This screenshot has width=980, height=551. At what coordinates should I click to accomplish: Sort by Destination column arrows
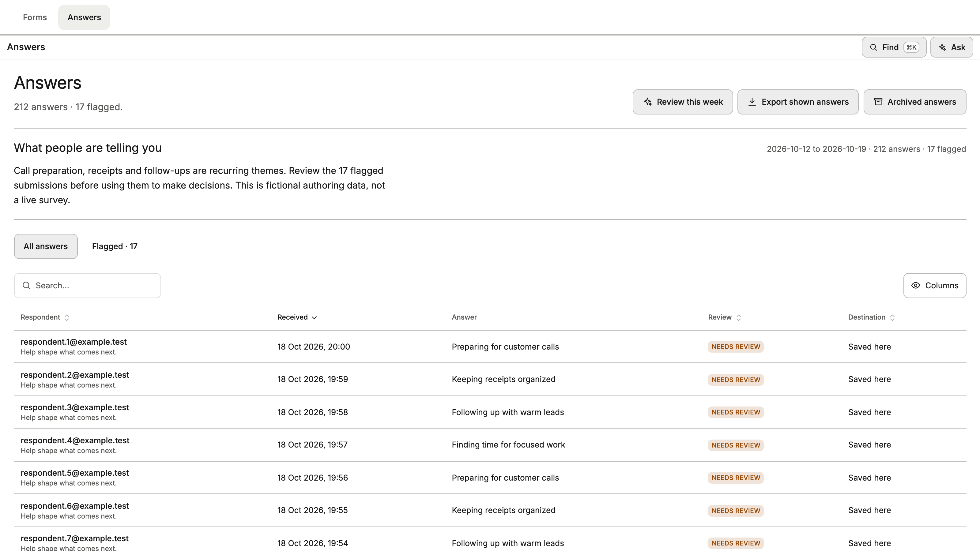pos(892,317)
